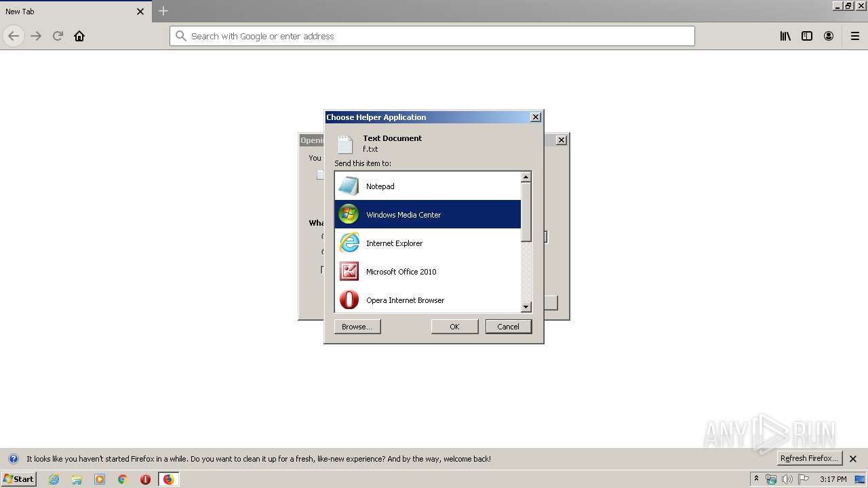The height and width of the screenshot is (488, 868).
Task: Click the scroll up arrow of the list
Action: click(526, 178)
